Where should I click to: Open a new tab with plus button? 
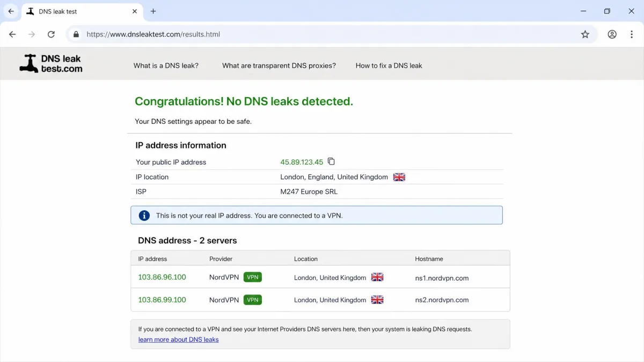[x=153, y=11]
